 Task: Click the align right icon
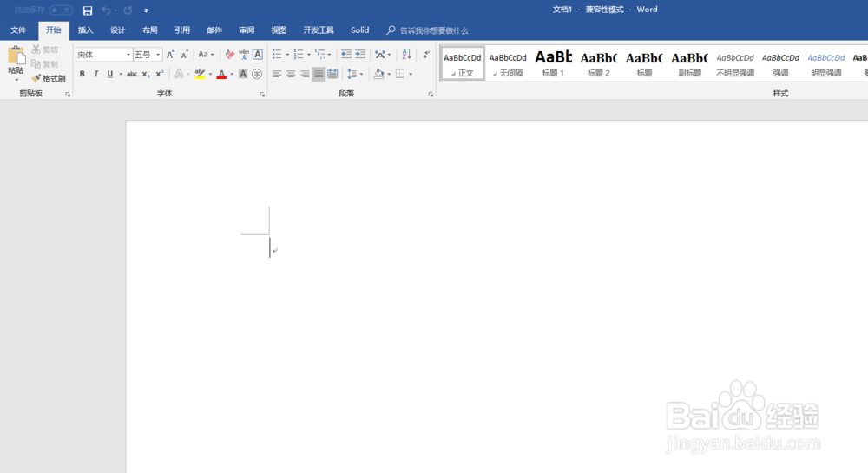click(x=305, y=74)
